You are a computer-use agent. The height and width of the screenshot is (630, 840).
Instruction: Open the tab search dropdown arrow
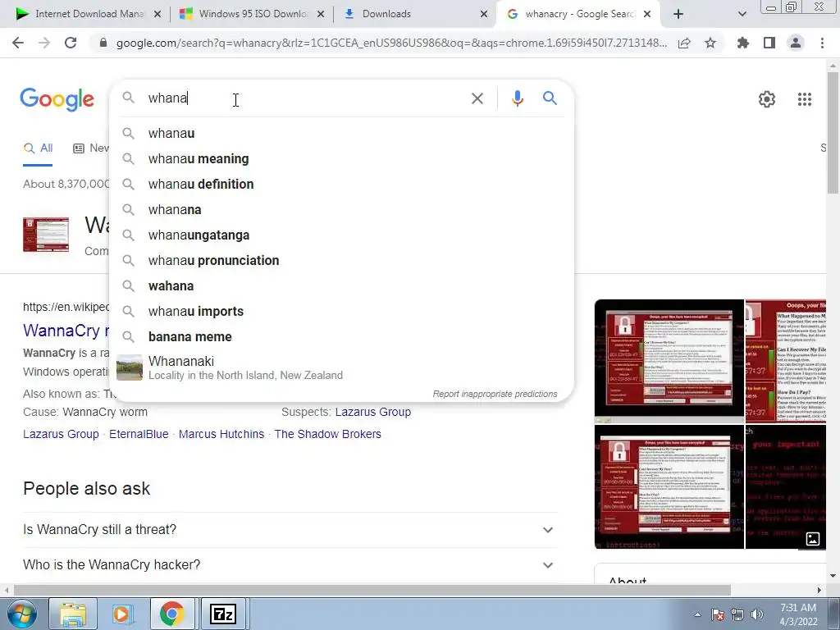pyautogui.click(x=742, y=14)
